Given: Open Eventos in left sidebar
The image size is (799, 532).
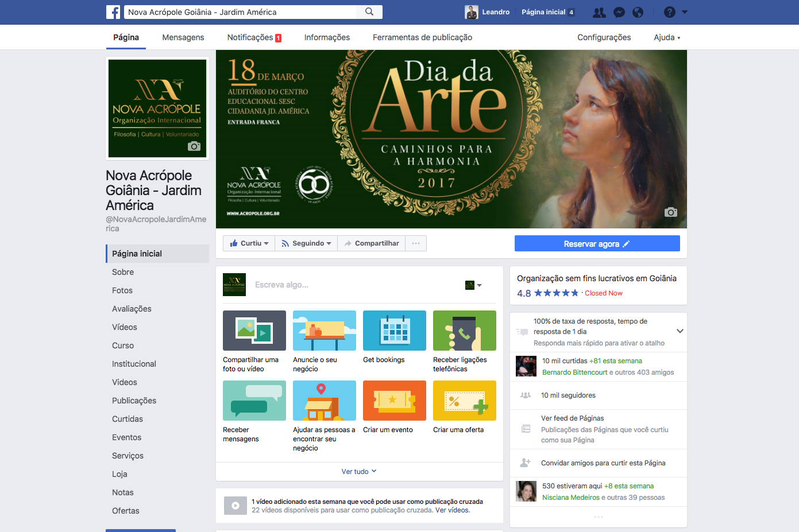Looking at the screenshot, I should point(126,437).
